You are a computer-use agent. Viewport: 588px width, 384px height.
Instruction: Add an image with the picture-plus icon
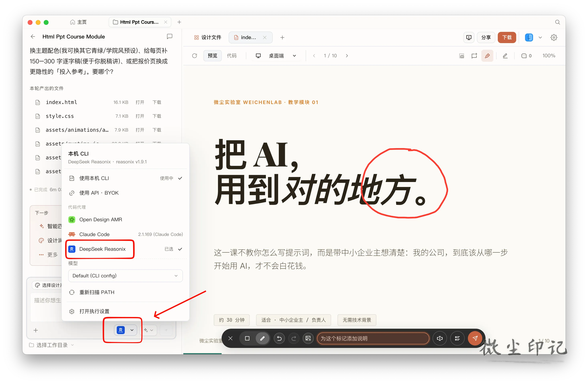pos(308,338)
